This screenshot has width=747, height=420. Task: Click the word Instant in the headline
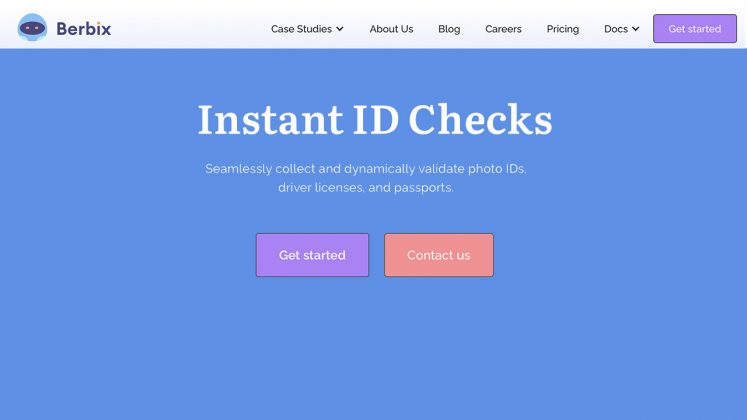pos(270,119)
